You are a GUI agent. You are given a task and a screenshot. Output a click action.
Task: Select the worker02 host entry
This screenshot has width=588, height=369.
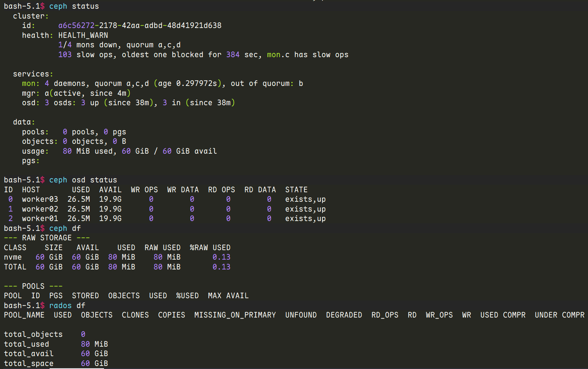(40, 209)
